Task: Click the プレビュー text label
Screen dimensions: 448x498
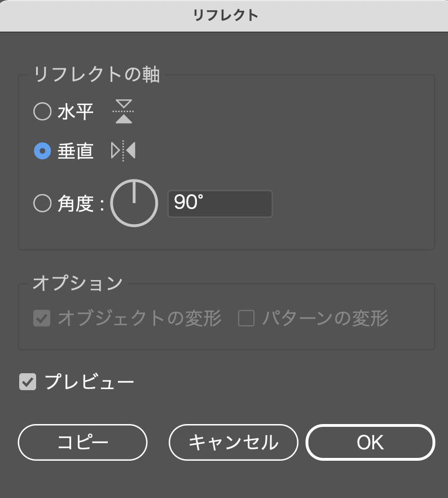Action: pyautogui.click(x=89, y=382)
